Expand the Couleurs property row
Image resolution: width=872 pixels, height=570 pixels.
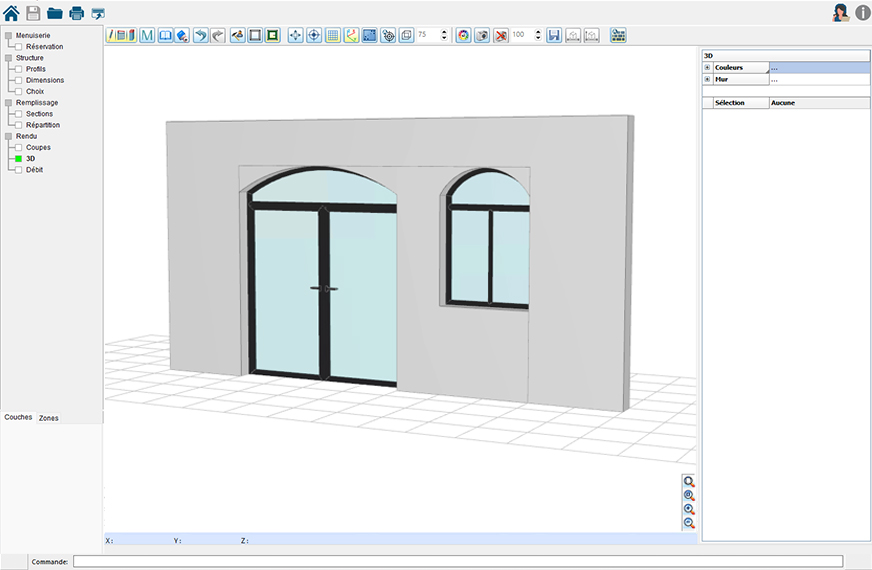(707, 68)
